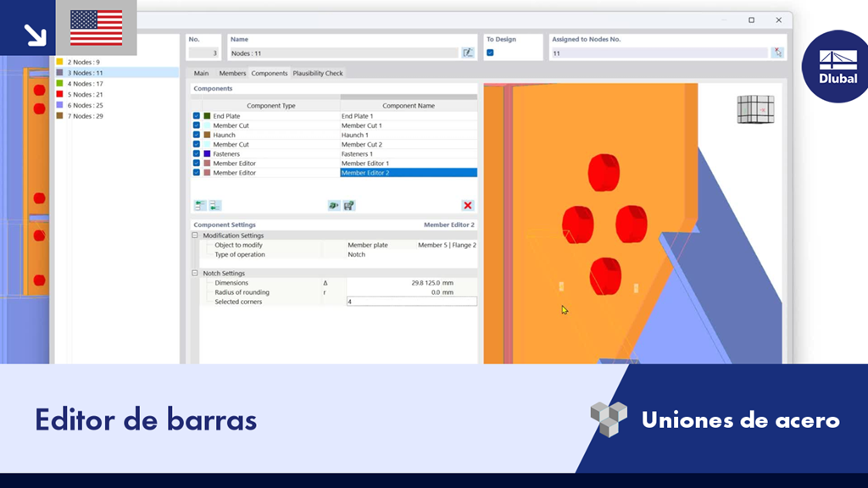Screen dimensions: 868x488
Task: Maximize the dialog window
Action: [751, 20]
